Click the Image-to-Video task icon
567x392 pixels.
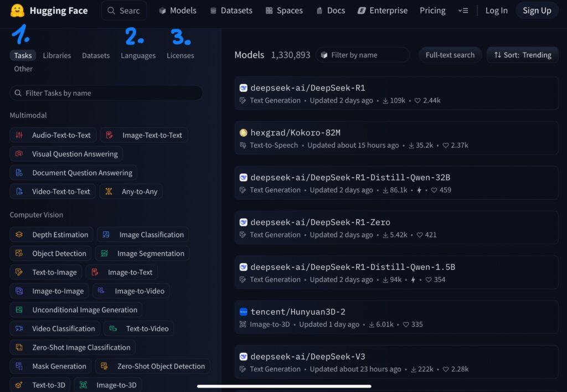click(101, 291)
